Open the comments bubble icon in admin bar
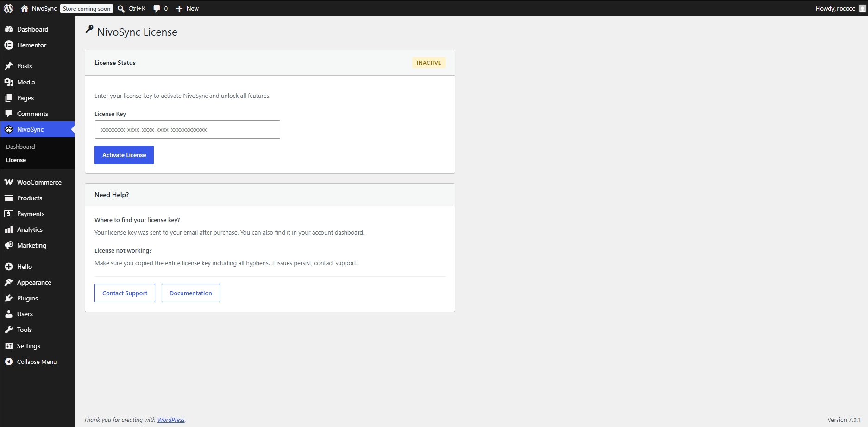The image size is (868, 427). pyautogui.click(x=157, y=8)
